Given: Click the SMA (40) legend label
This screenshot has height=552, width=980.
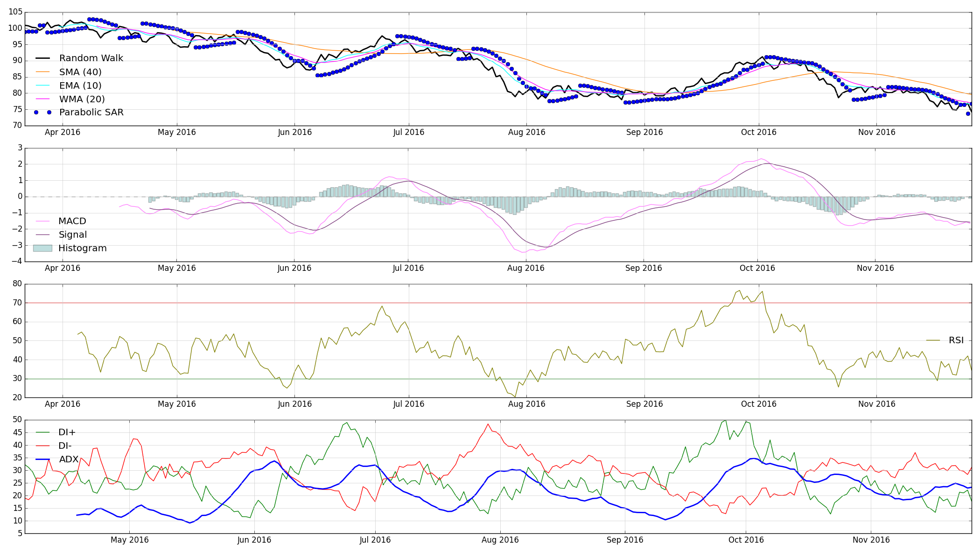Looking at the screenshot, I should pos(80,72).
